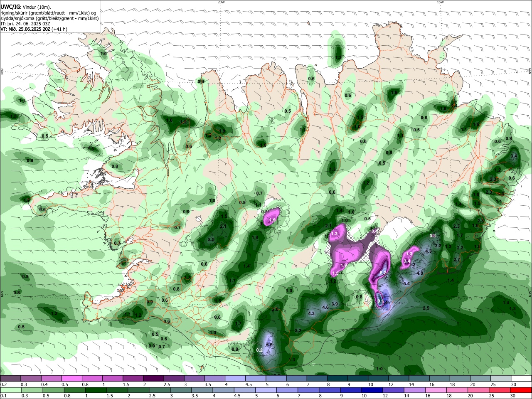Click the '15W' longitude label
The width and height of the screenshot is (532, 399).
tap(440, 2)
